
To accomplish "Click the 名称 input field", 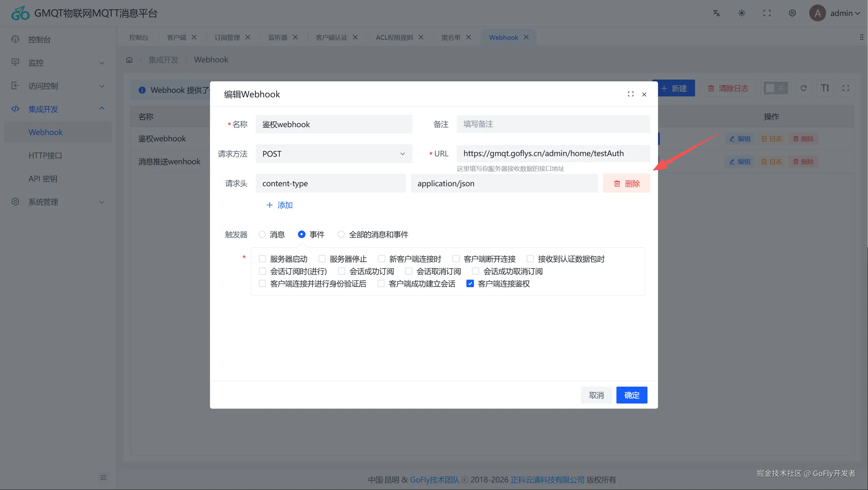I will point(334,124).
